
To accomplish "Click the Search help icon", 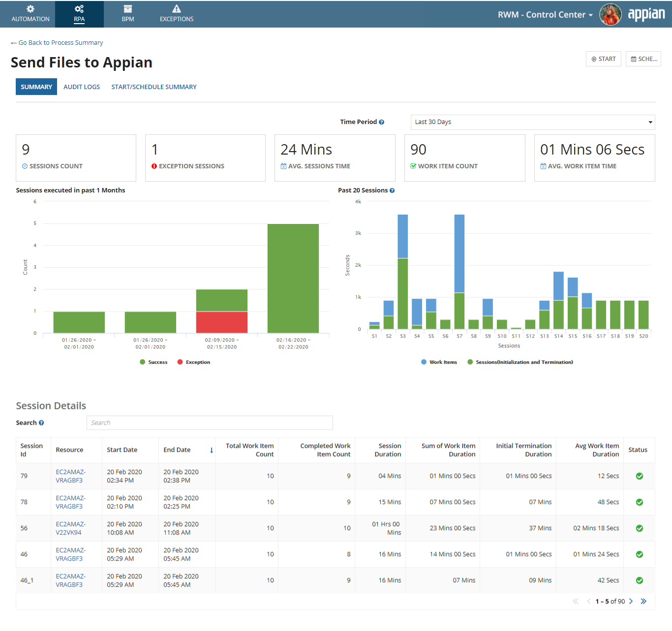I will 41,423.
